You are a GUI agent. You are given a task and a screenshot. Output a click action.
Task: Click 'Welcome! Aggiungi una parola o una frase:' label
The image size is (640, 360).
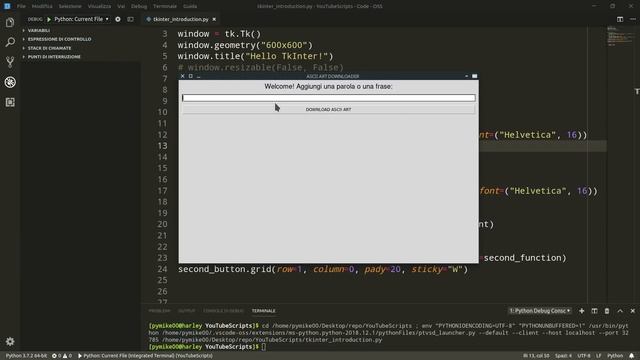pos(329,87)
